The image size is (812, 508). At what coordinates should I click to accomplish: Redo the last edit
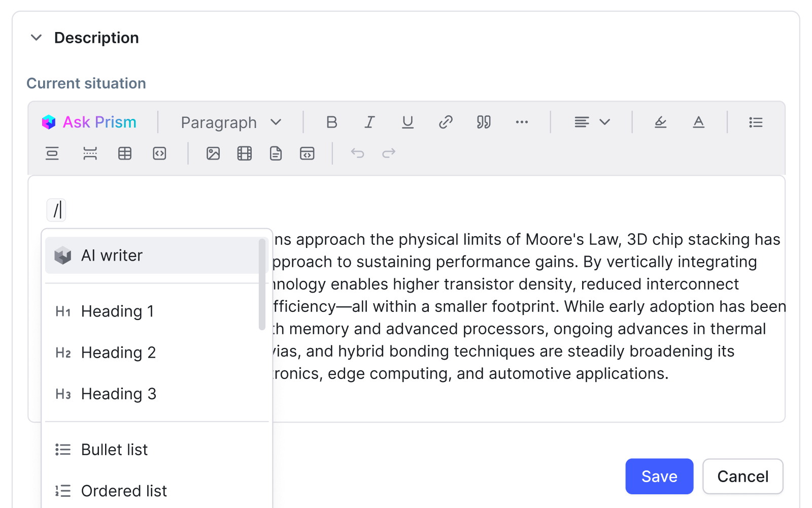point(389,153)
